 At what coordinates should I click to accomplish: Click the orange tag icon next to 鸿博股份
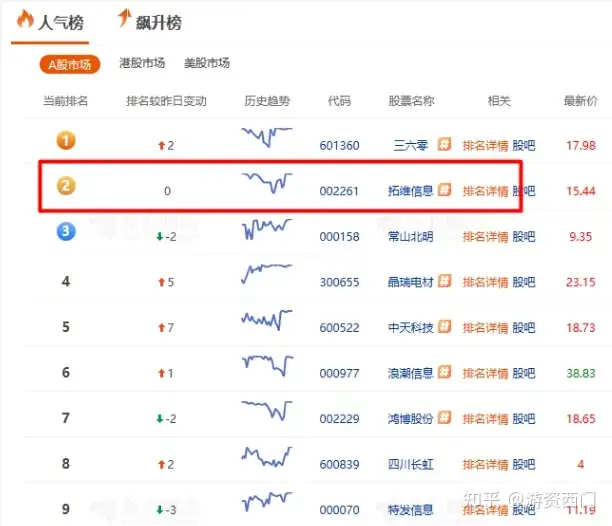444,418
